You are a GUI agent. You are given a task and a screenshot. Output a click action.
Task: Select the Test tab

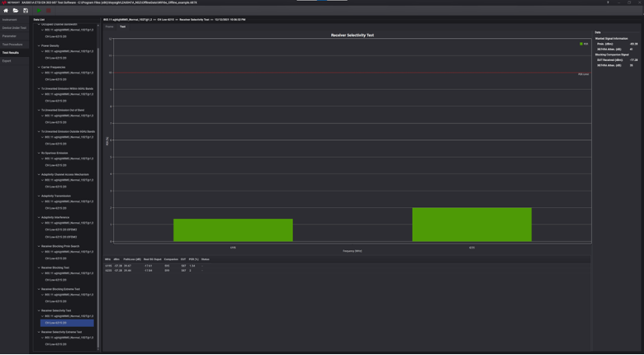[x=123, y=26]
